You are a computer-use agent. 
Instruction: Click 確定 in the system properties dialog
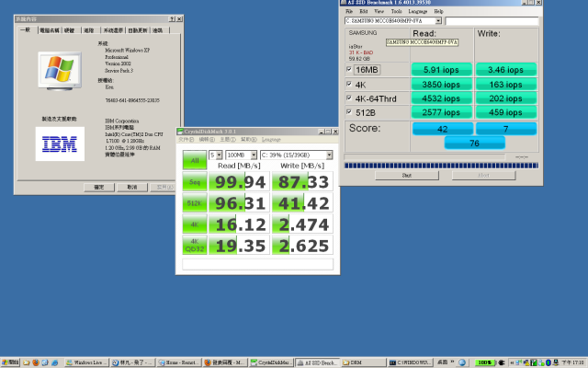pos(99,187)
